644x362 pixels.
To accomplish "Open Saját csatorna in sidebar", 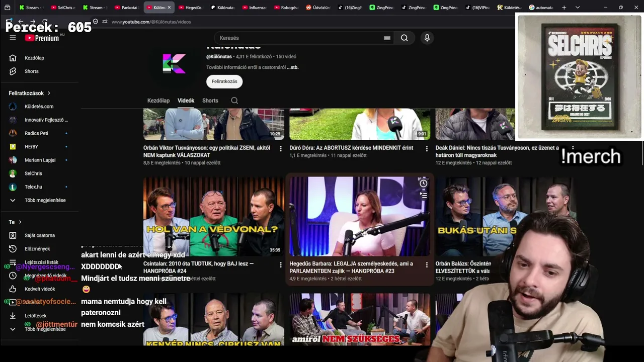I will click(39, 235).
